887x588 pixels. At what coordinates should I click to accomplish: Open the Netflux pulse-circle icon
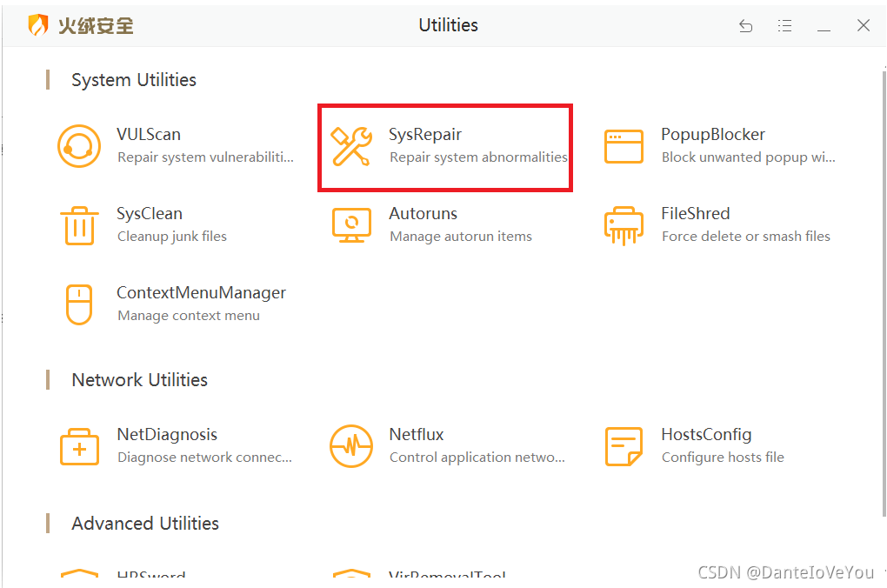(x=351, y=446)
